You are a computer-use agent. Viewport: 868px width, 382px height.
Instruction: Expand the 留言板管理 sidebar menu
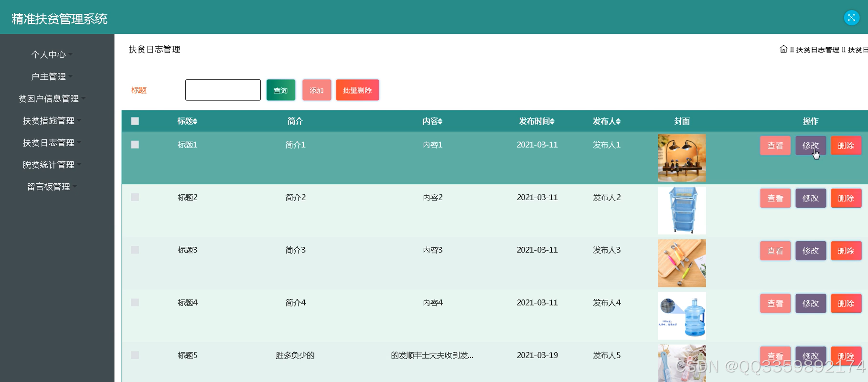[x=52, y=186]
